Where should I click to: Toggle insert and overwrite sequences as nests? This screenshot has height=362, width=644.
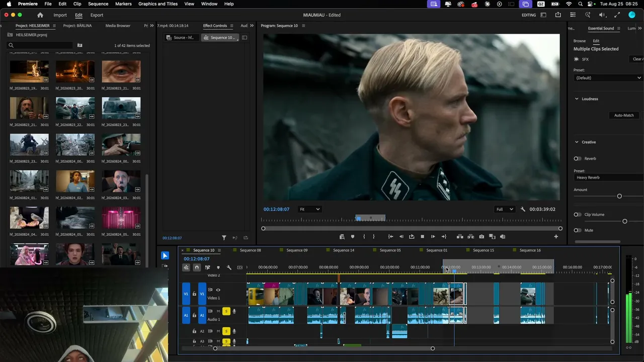click(186, 267)
